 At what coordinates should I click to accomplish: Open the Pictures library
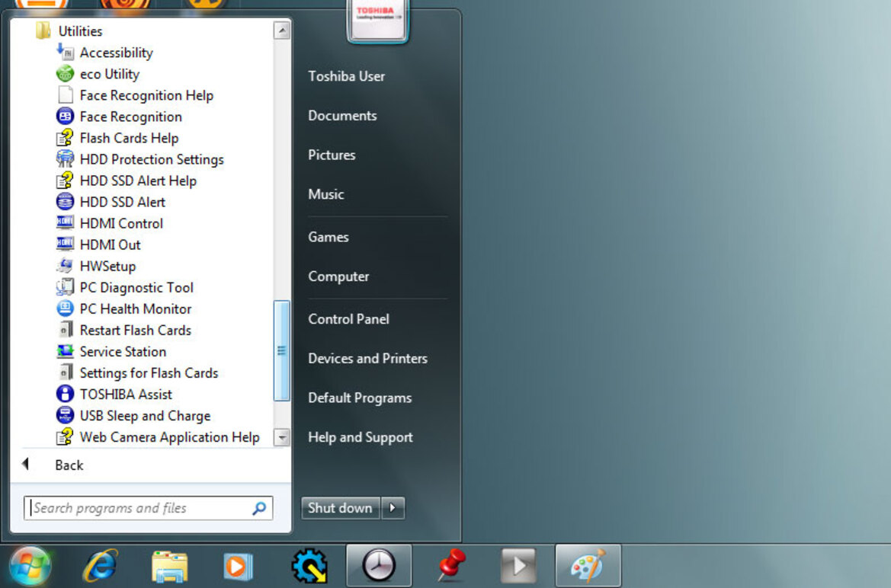pyautogui.click(x=332, y=155)
